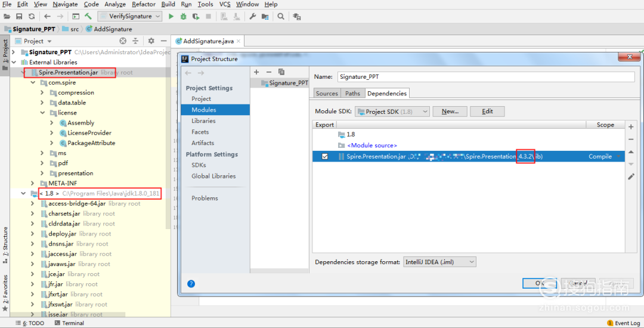
Task: Click the Edit SDK button
Action: [x=487, y=112]
